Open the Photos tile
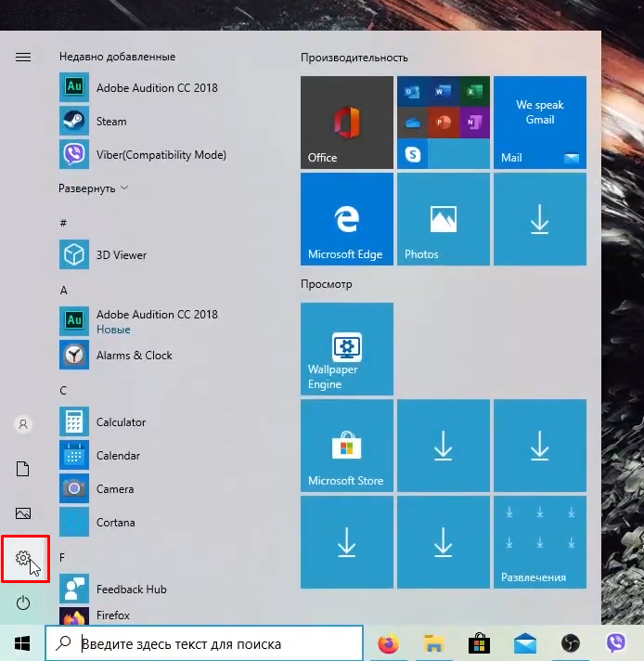644x661 pixels. pyautogui.click(x=444, y=219)
